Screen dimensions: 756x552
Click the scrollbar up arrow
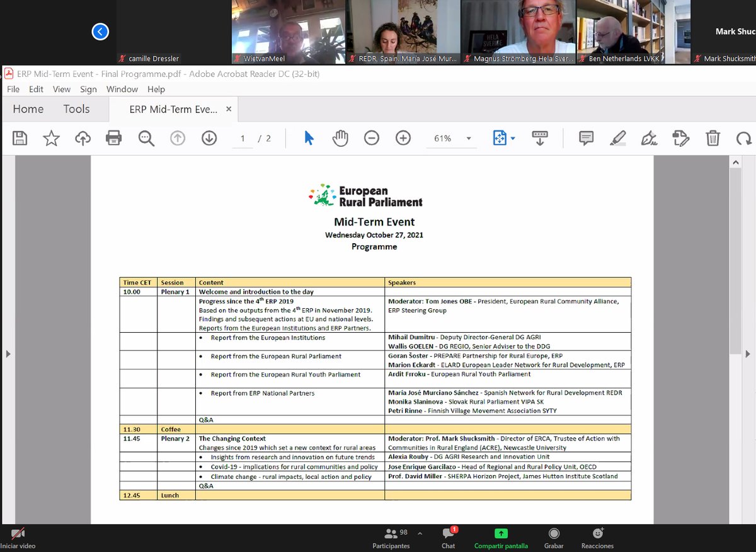(735, 163)
